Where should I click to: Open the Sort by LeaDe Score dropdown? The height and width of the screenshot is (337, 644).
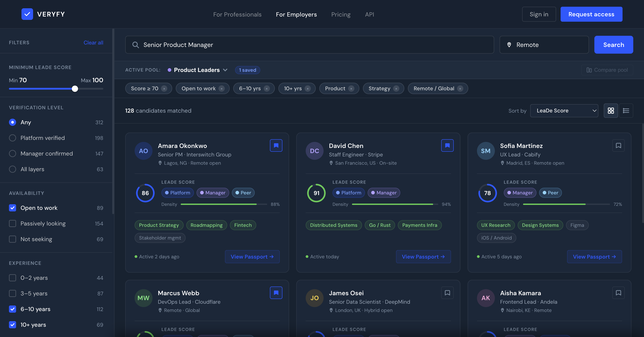564,111
